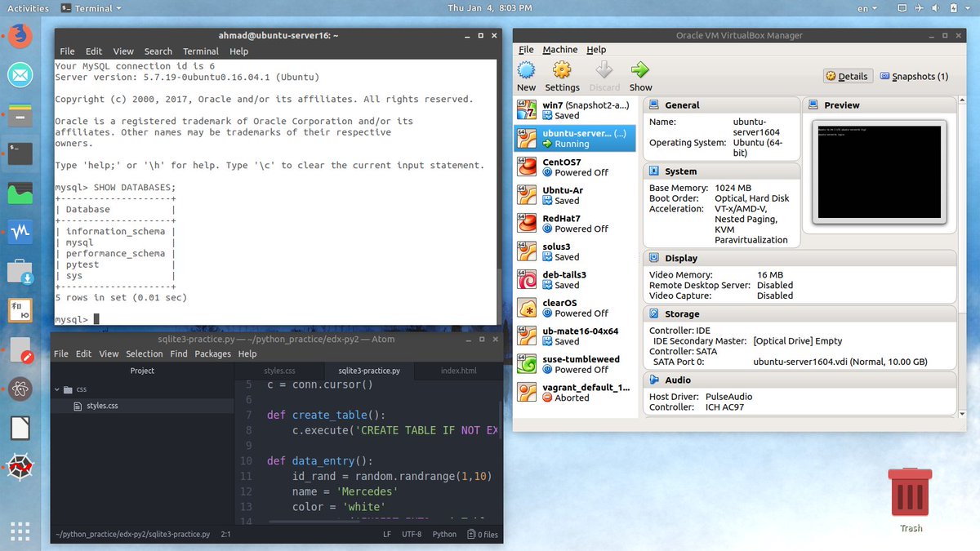Click the Display section header in VirtualBox

[x=800, y=258]
